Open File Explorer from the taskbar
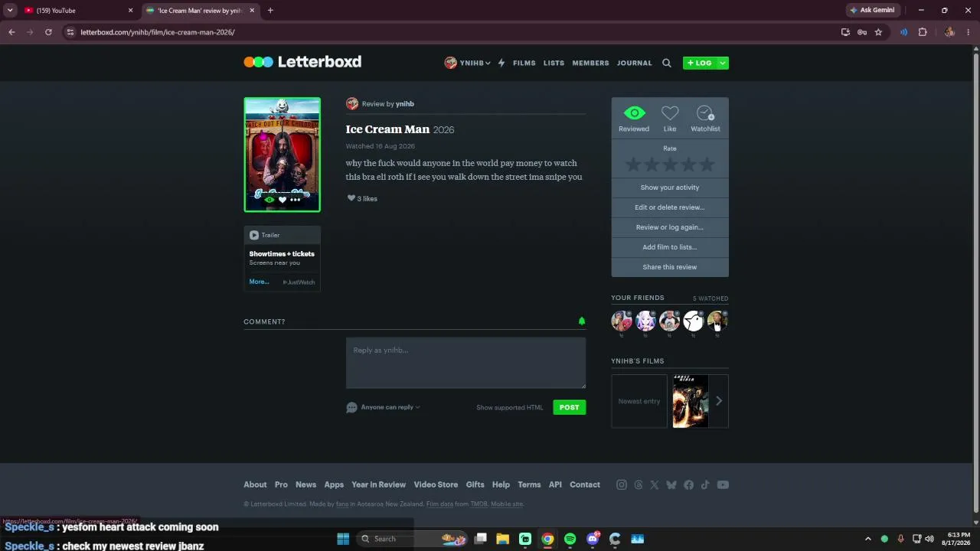The image size is (980, 551). coord(503,539)
